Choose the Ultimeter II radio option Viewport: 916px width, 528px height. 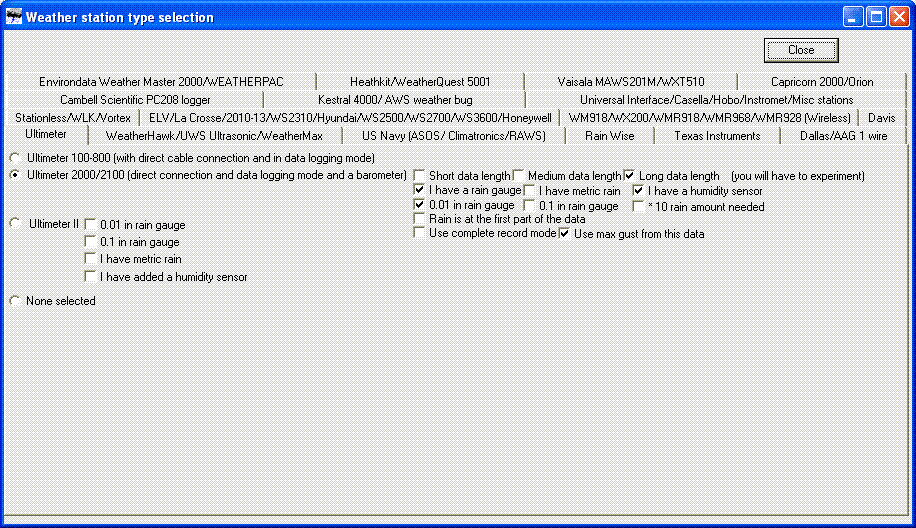pyautogui.click(x=15, y=223)
